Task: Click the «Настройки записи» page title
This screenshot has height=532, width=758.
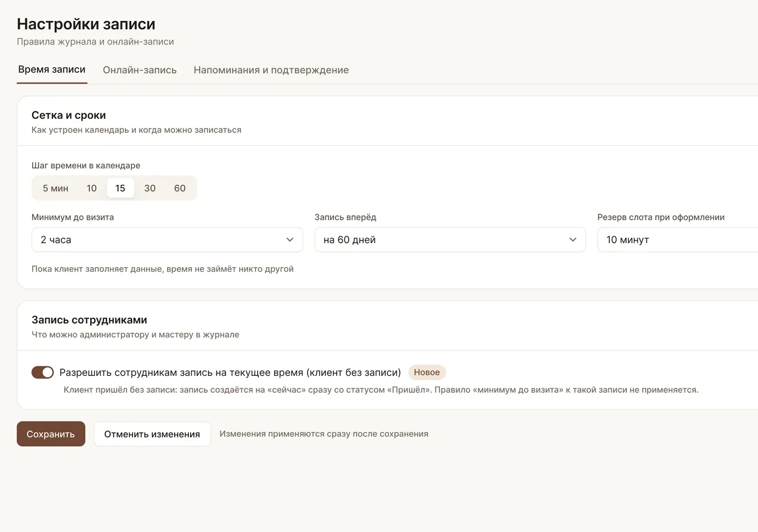Action: pos(86,24)
